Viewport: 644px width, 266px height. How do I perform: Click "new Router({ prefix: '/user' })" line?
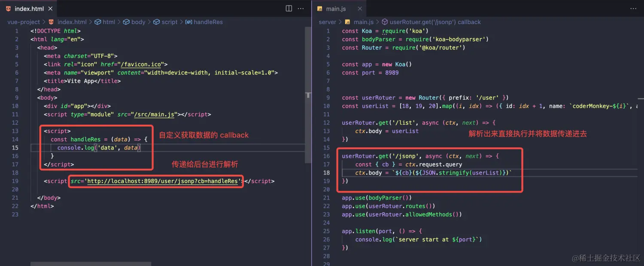point(425,98)
